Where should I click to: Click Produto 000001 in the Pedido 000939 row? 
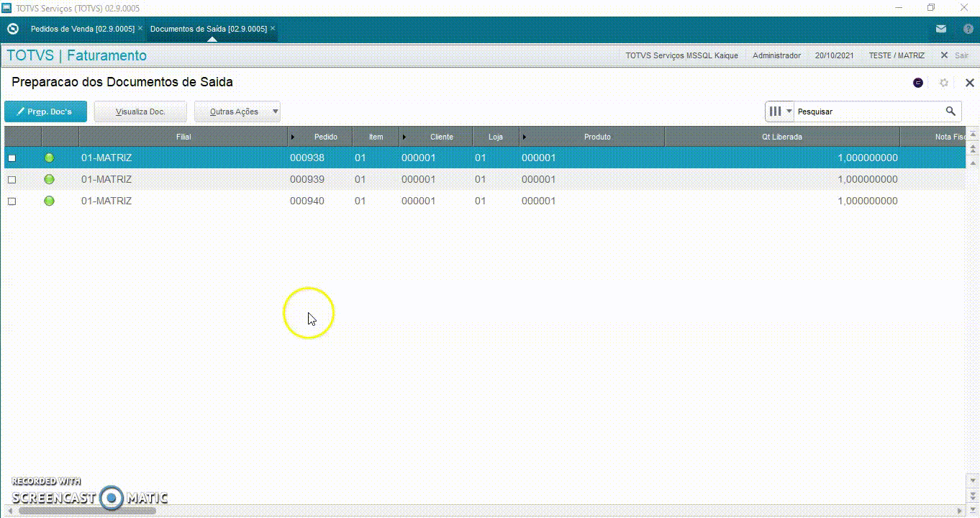tap(538, 179)
